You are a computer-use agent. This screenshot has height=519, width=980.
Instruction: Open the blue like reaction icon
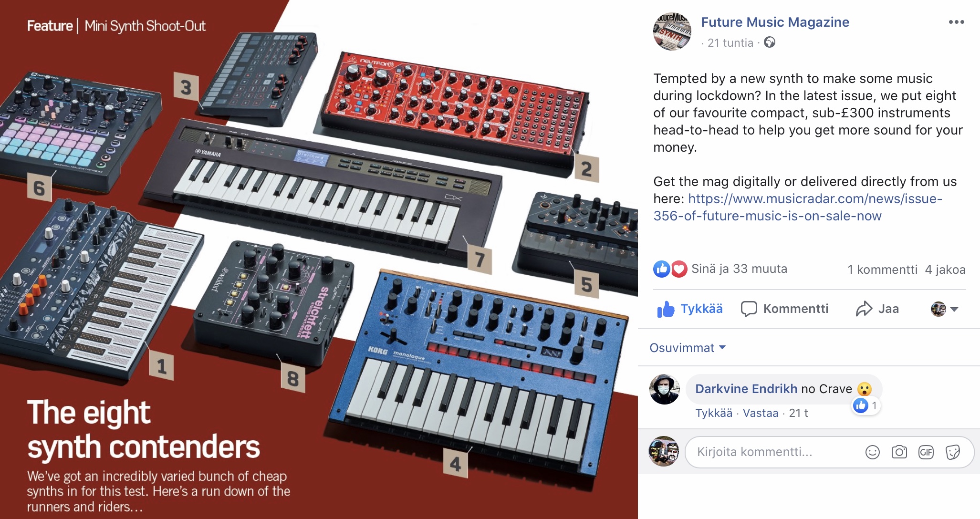pyautogui.click(x=662, y=269)
